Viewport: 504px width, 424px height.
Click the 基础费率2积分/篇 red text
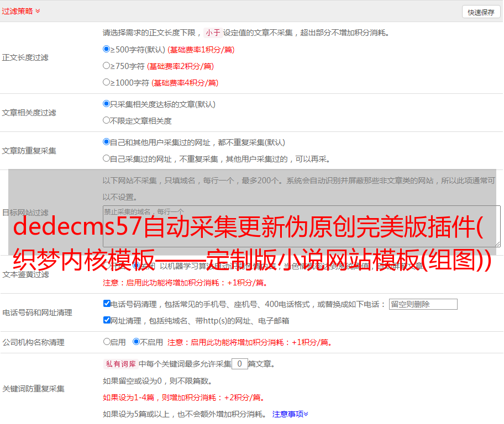click(180, 66)
